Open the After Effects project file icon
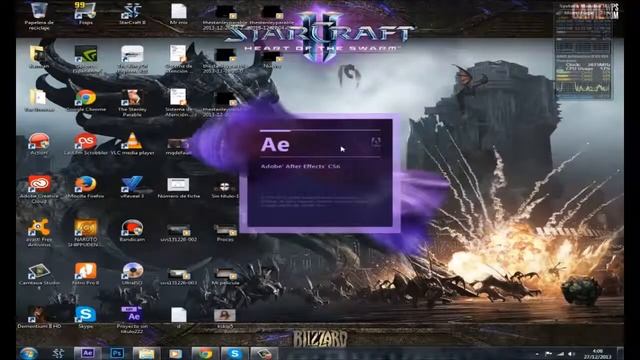This screenshot has height=360, width=640. pyautogui.click(x=132, y=320)
